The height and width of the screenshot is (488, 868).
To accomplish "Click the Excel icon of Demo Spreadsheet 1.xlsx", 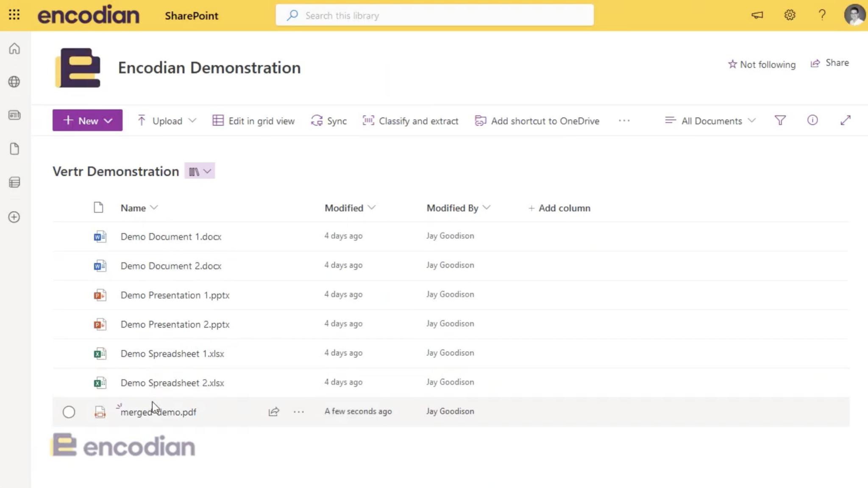I will pos(100,354).
